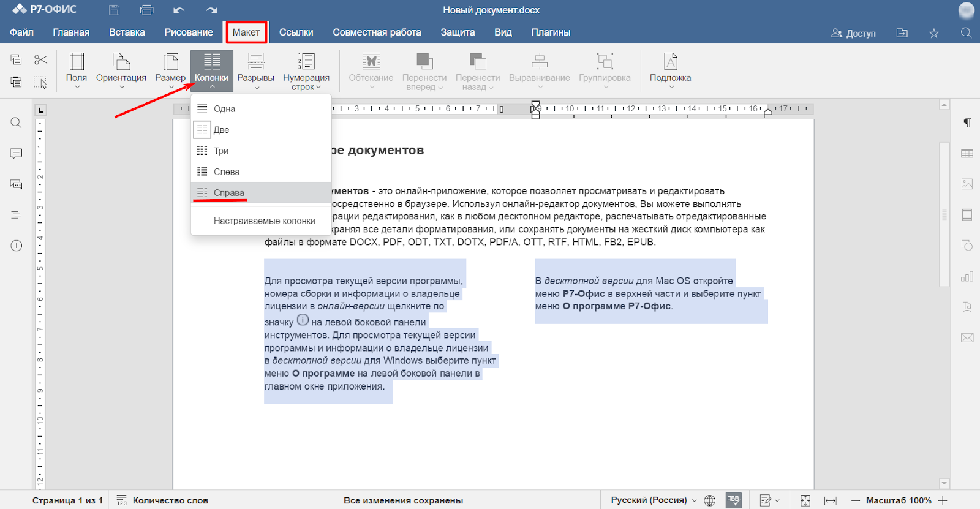Open table settings in right sidebar

click(967, 153)
